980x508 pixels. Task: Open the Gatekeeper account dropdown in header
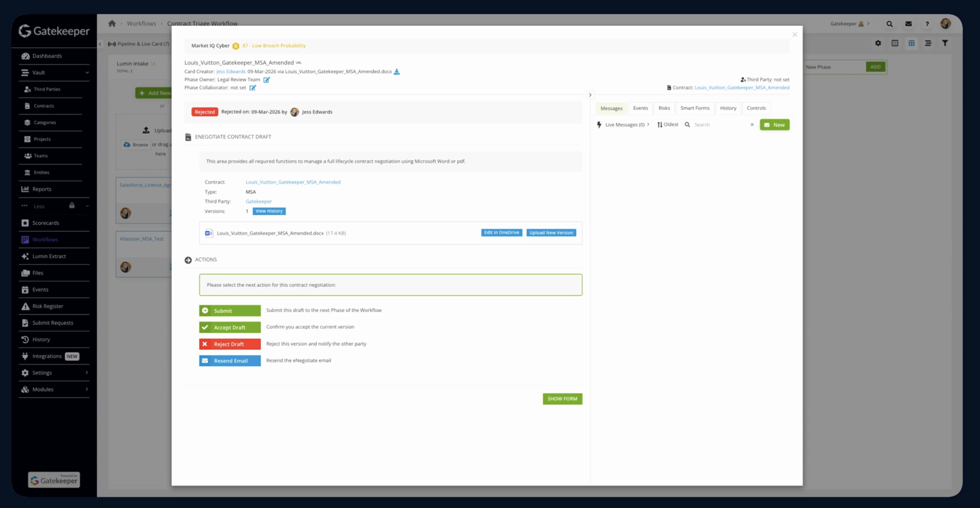[x=850, y=24]
